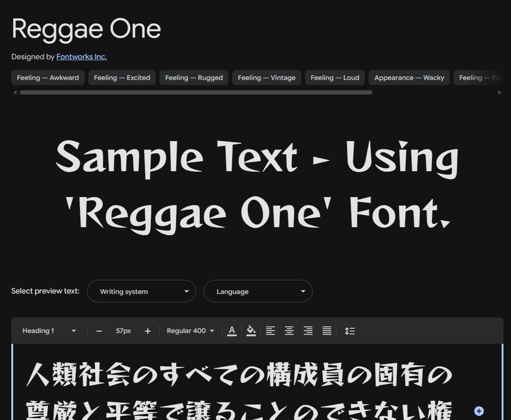
Task: Justify the preview text
Action: tap(327, 331)
